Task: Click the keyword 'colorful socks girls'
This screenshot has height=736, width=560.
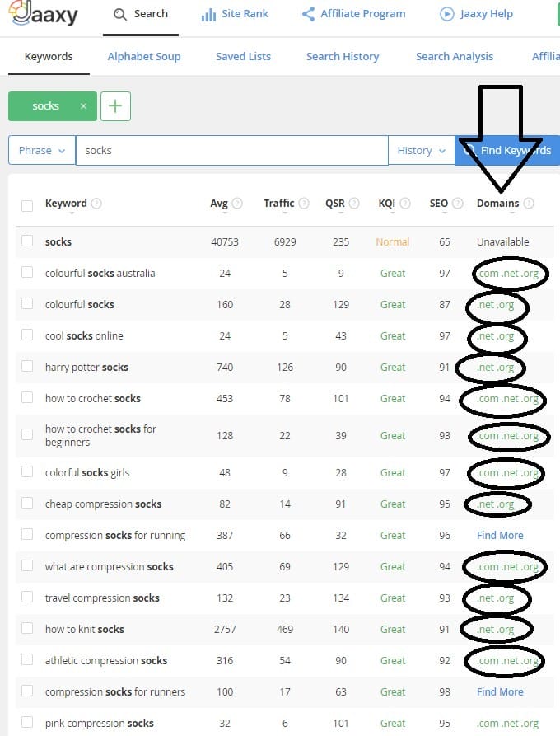Action: point(87,473)
